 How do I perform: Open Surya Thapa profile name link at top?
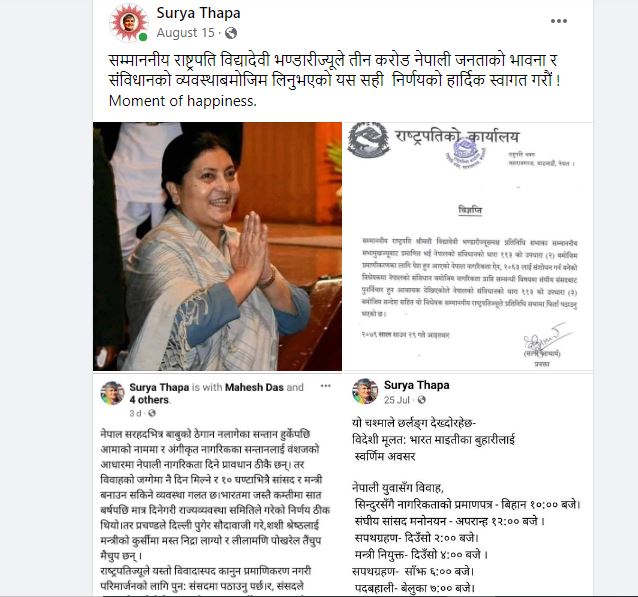(198, 13)
